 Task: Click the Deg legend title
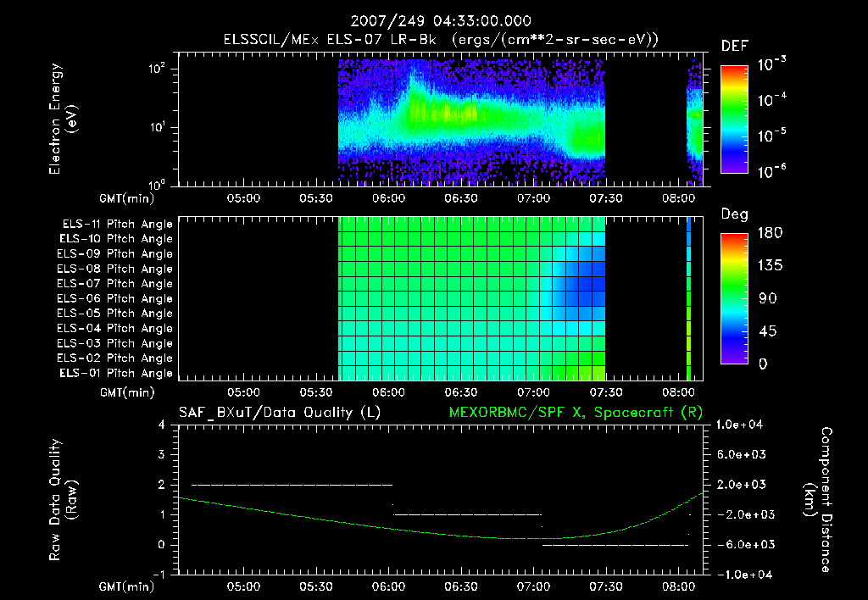click(735, 214)
